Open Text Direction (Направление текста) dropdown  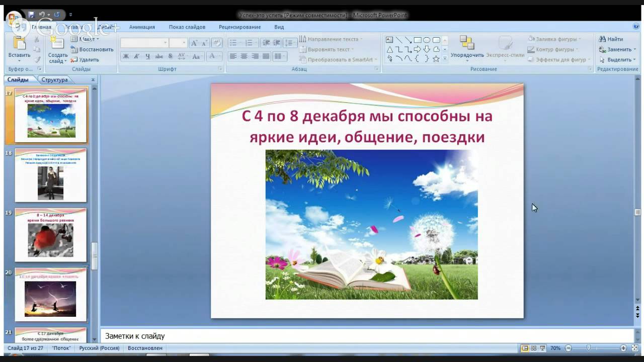(x=331, y=39)
